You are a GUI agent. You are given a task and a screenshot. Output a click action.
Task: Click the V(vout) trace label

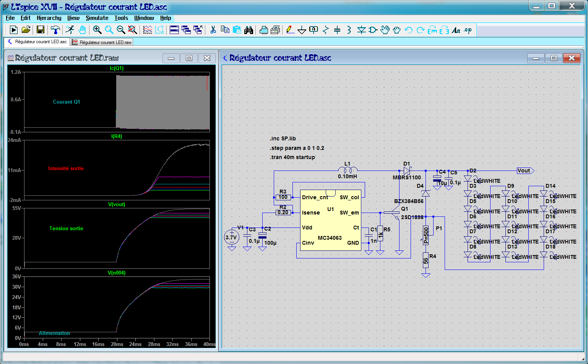point(117,205)
